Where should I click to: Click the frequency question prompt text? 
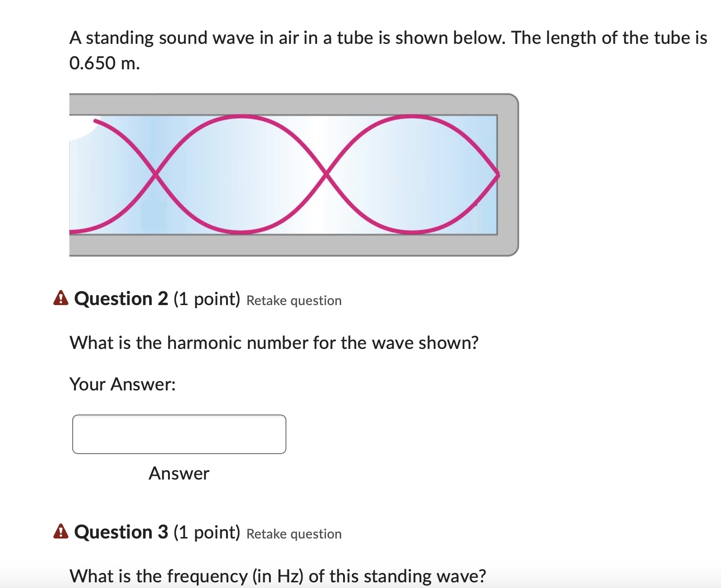pyautogui.click(x=277, y=576)
